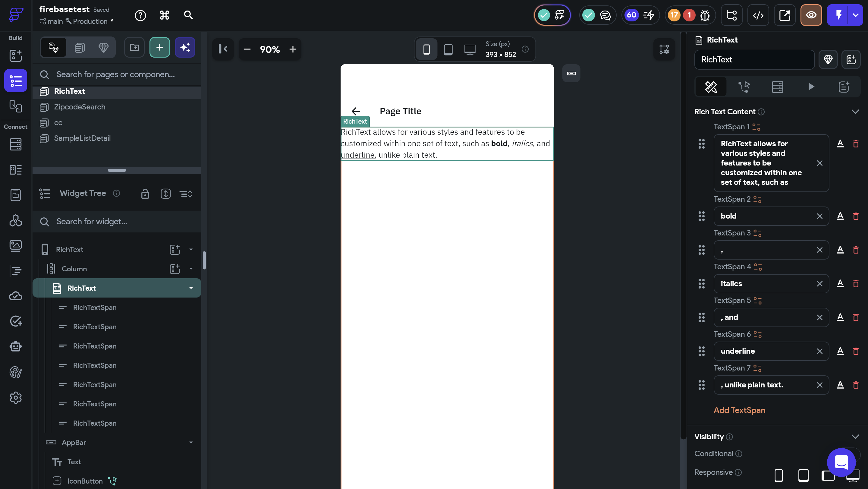This screenshot has height=489, width=868.
Task: Switch to the Actions tab in properties
Action: pos(744,87)
